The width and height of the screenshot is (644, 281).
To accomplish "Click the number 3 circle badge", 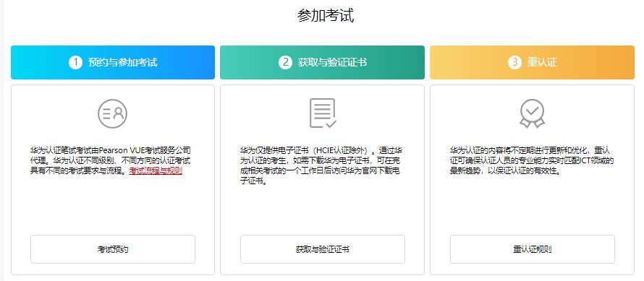I will pos(514,62).
